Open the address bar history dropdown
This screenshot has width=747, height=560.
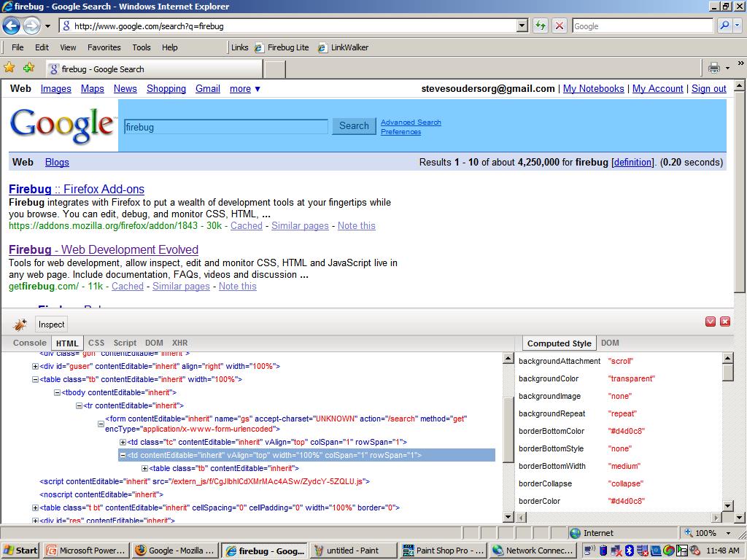[x=522, y=26]
